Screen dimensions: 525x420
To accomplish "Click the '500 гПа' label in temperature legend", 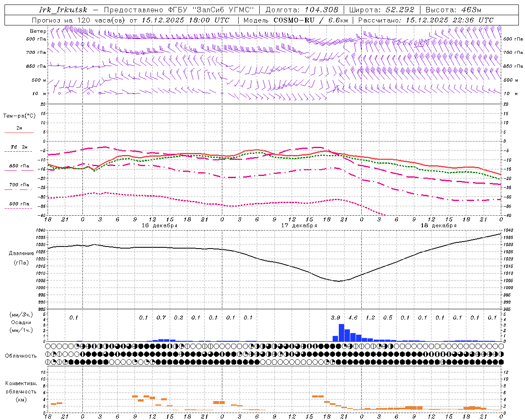I will click(19, 204).
